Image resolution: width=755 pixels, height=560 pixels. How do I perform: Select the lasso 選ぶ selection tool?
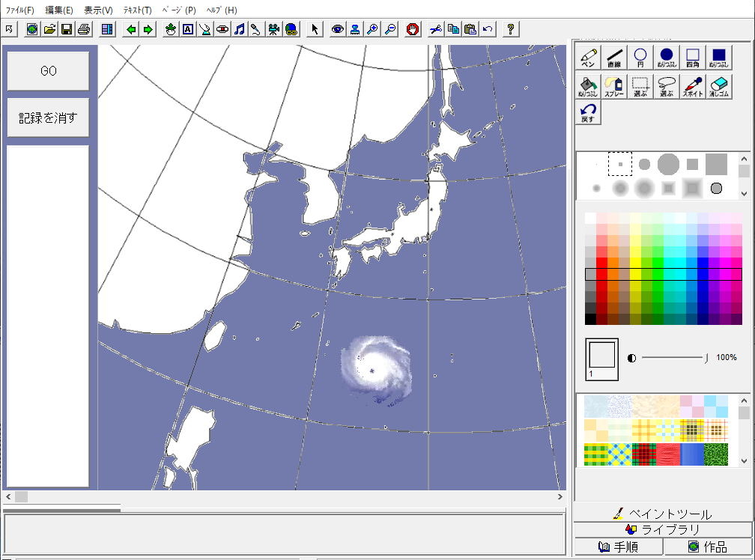[x=667, y=87]
